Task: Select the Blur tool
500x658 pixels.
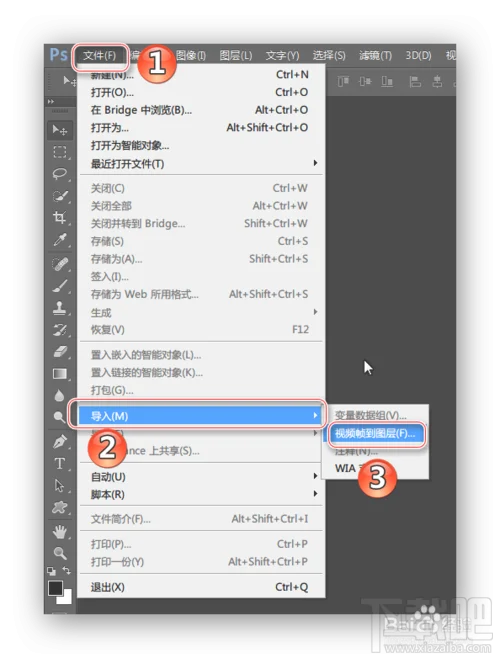Action: (x=60, y=395)
